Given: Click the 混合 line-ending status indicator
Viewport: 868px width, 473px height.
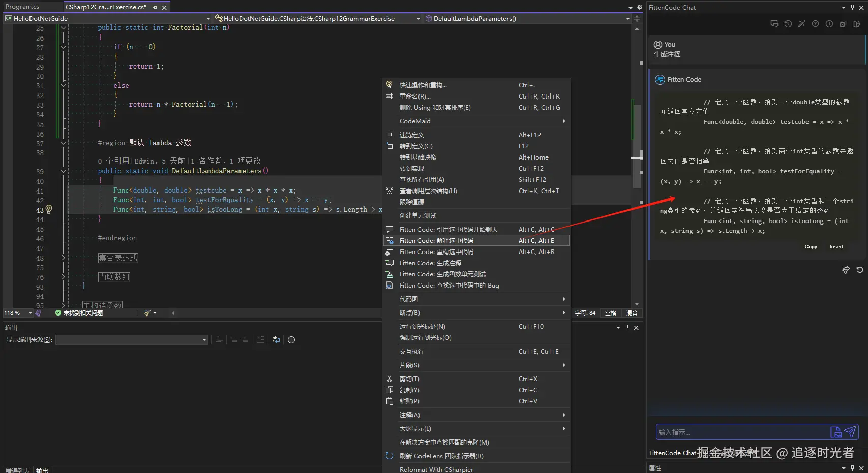Looking at the screenshot, I should tap(632, 313).
